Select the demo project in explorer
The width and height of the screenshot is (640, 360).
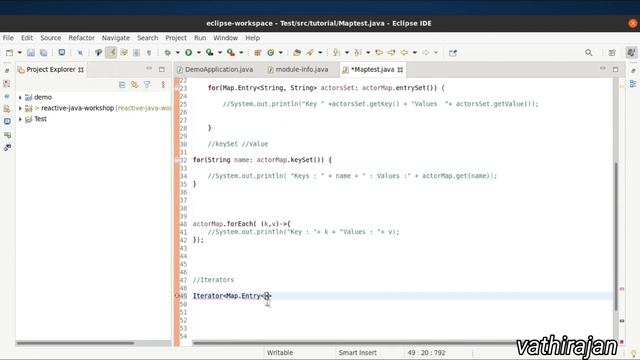tap(43, 97)
